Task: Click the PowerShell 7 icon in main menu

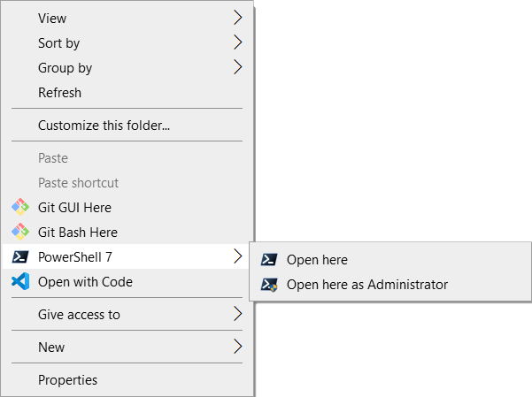Action: (20, 257)
